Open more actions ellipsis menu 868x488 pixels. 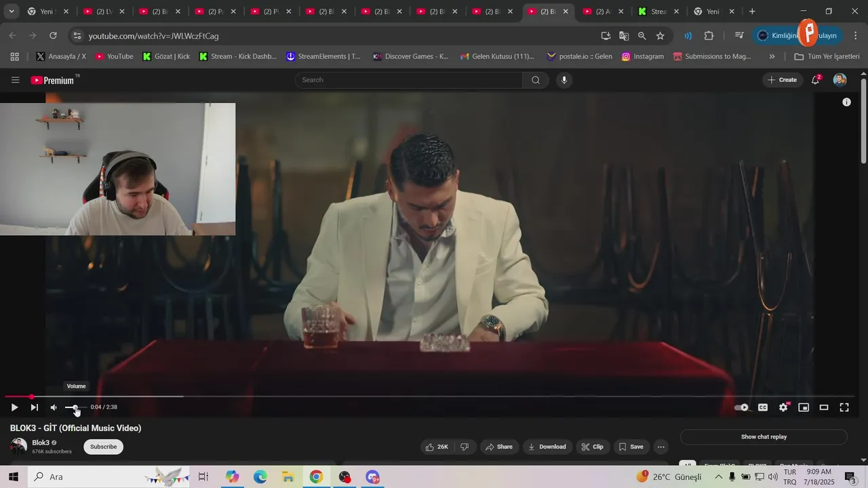(x=660, y=447)
